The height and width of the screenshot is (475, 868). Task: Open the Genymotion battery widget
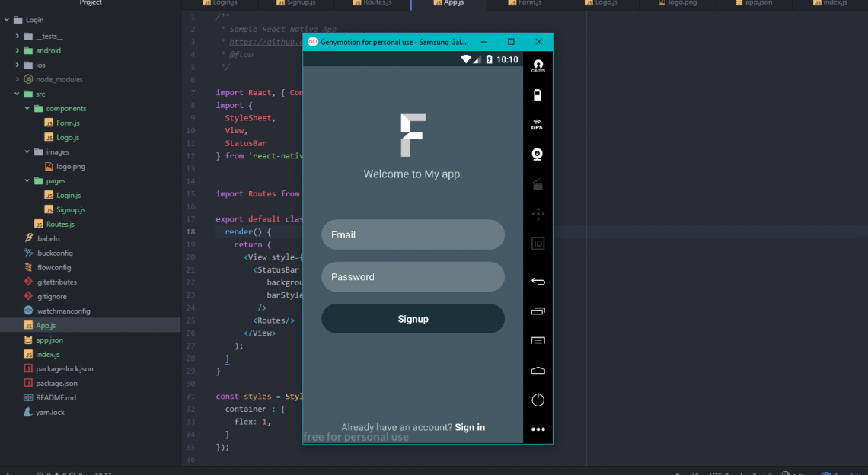click(x=537, y=95)
